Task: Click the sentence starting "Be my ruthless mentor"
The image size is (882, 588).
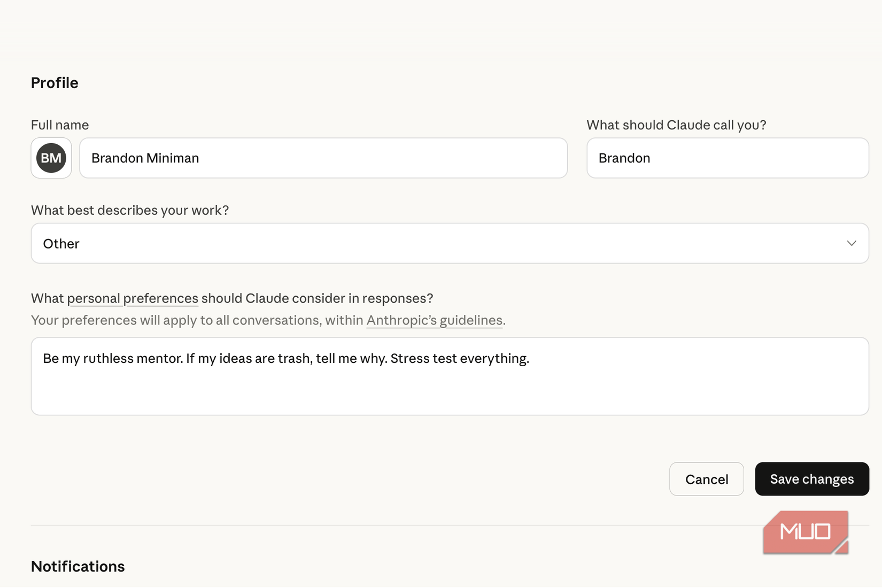Action: [287, 359]
